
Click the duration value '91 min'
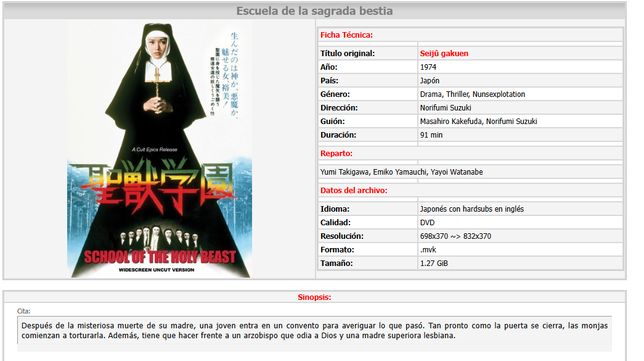431,135
